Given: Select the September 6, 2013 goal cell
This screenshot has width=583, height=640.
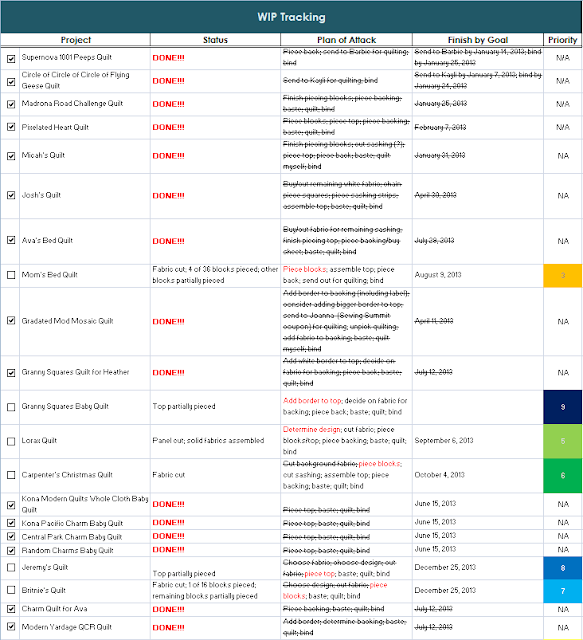Looking at the screenshot, I should click(478, 441).
